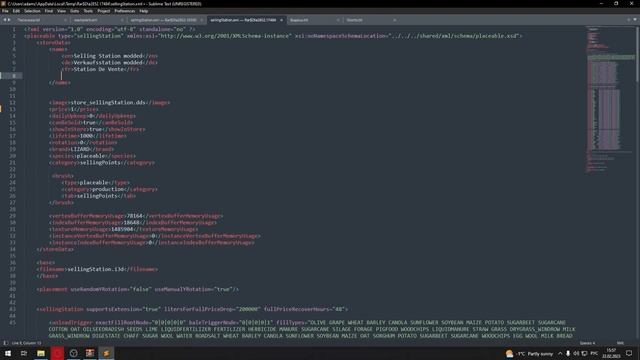Click line number 43 in gutter
The width and height of the screenshot is (640, 360).
coord(12,309)
